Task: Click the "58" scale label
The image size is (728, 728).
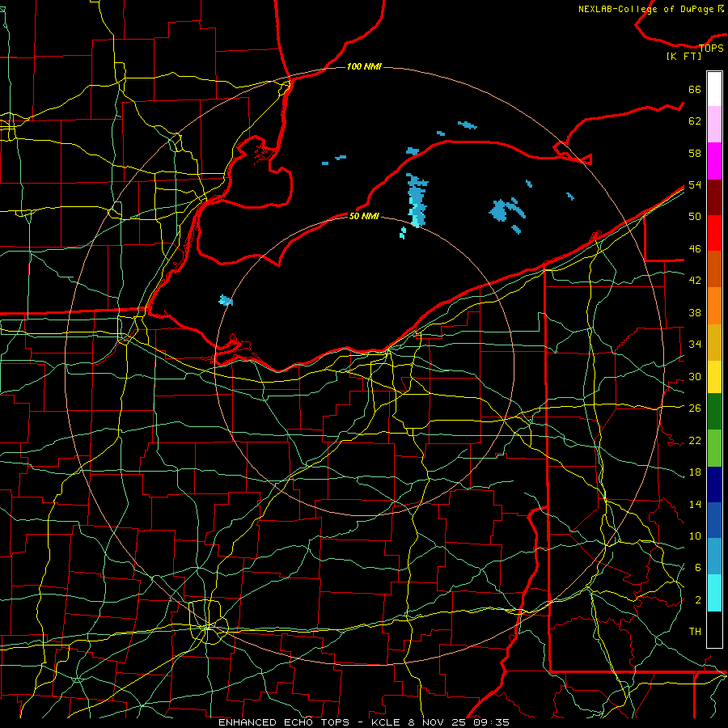Action: (x=695, y=153)
